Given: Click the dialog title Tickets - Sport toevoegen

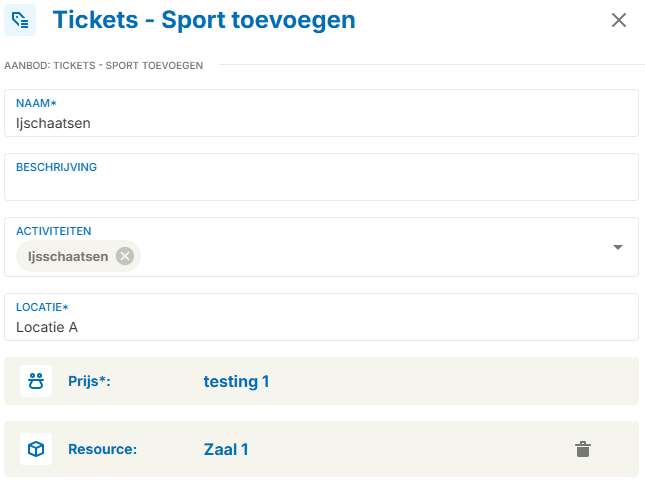Looking at the screenshot, I should 204,20.
